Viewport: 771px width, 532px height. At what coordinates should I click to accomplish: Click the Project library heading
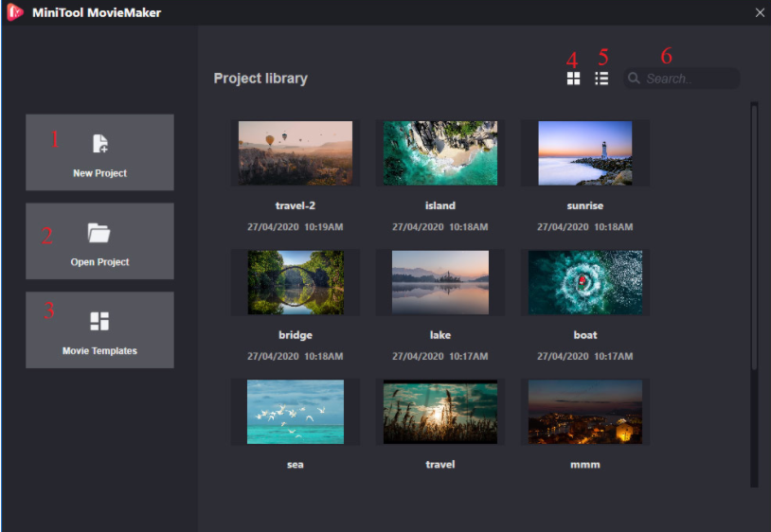[x=260, y=79]
